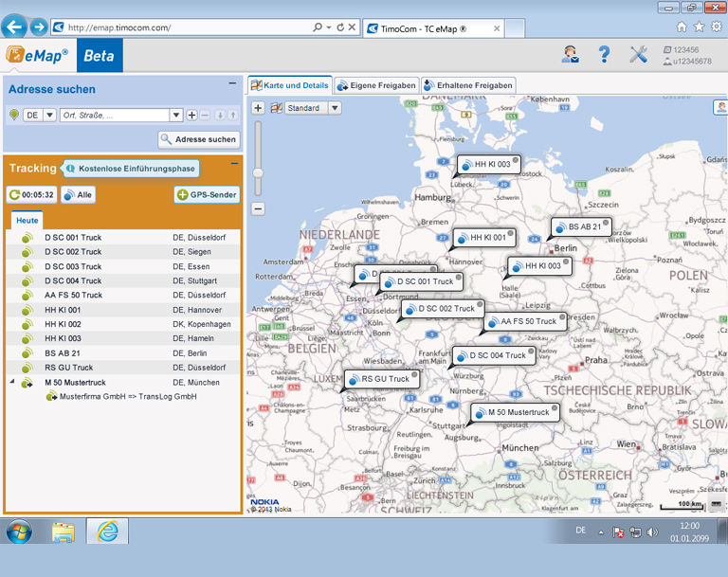Open browser address bar search dropdown arrow
The image size is (728, 577).
[328, 27]
